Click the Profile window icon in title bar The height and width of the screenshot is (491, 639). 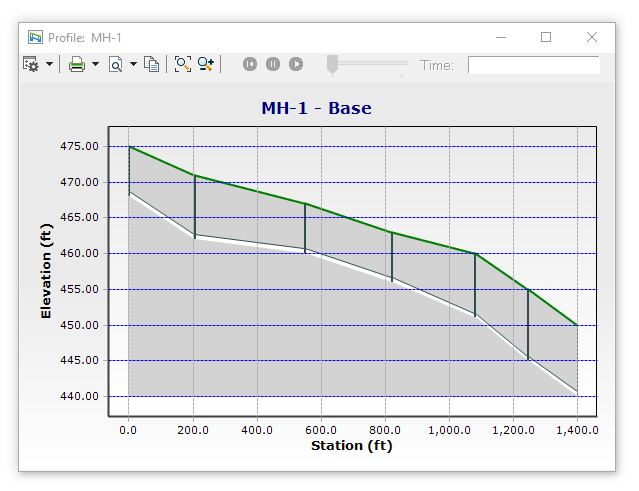pyautogui.click(x=35, y=37)
